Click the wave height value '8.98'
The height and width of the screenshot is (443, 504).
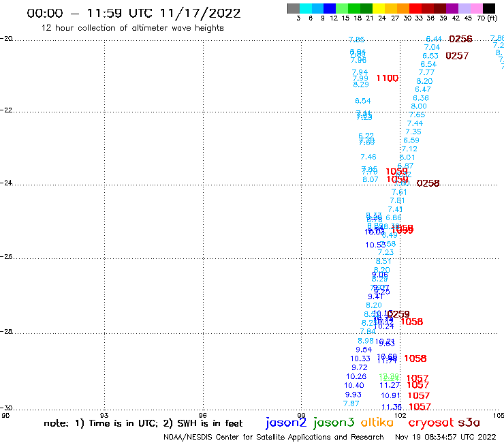[366, 341]
